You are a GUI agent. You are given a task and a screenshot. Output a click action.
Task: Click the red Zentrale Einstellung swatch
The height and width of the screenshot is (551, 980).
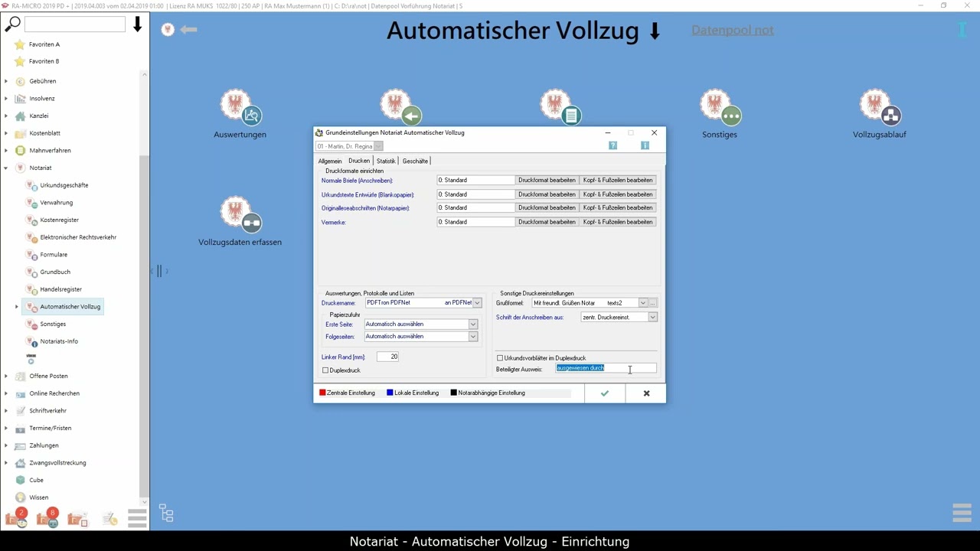(x=322, y=393)
